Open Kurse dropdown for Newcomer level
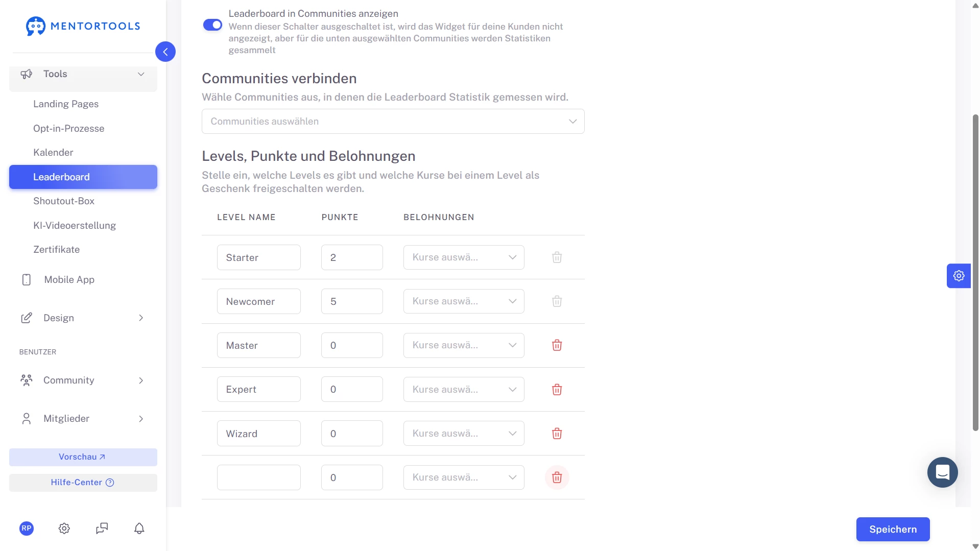The image size is (980, 551). click(463, 301)
